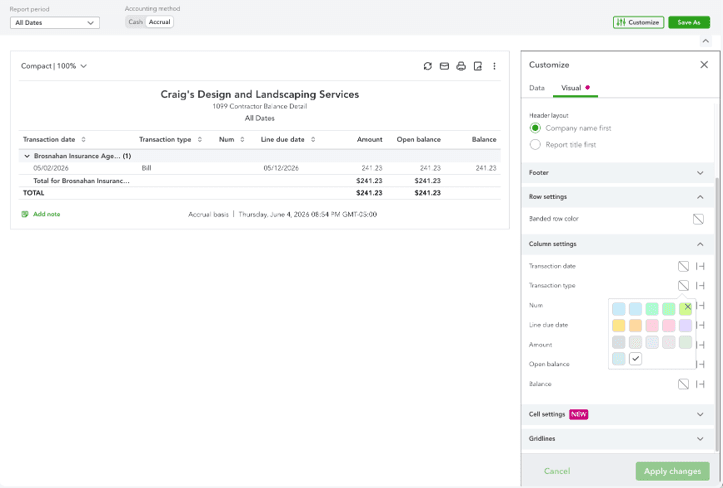This screenshot has height=488, width=723.
Task: Adjust Line due date column width icon
Action: coord(701,325)
